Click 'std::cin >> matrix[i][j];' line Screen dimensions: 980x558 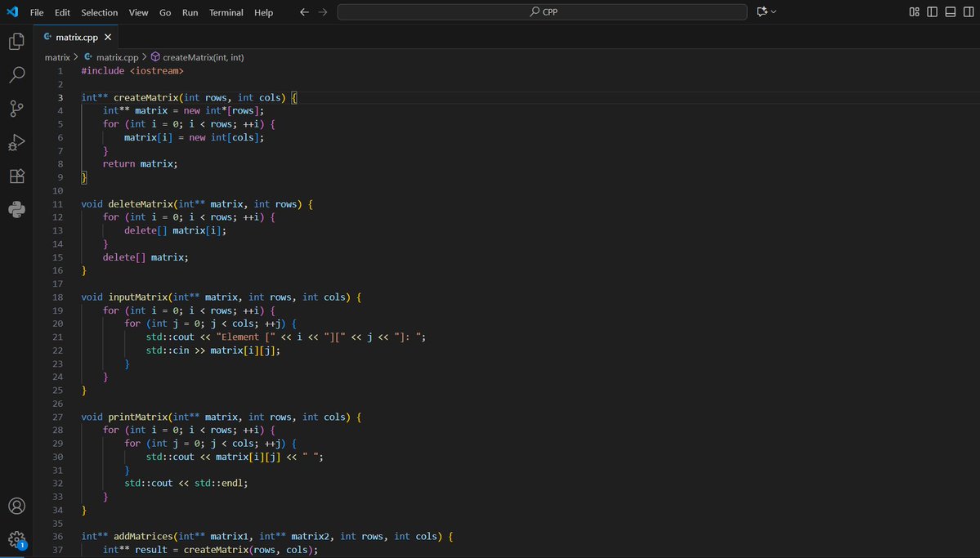[x=213, y=350]
